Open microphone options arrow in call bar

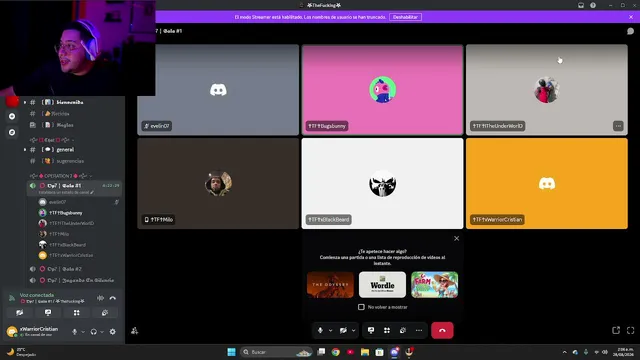point(331,331)
